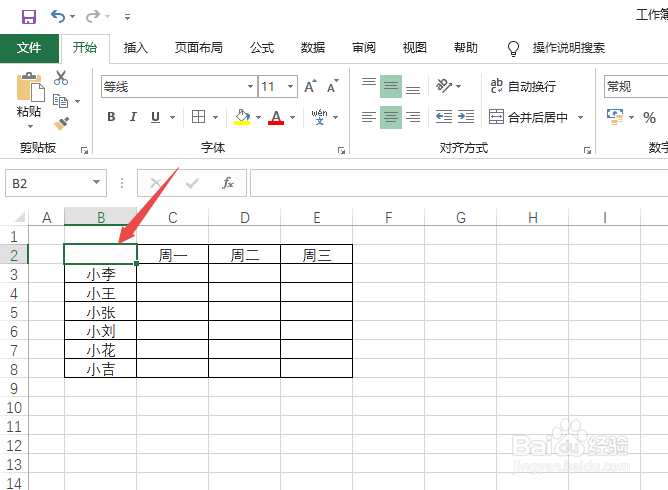Open the 等线 font name dropdown
668x490 pixels.
pos(250,86)
